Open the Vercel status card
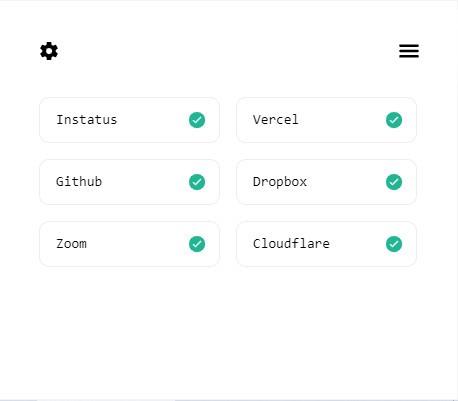The height and width of the screenshot is (401, 458). click(x=326, y=120)
